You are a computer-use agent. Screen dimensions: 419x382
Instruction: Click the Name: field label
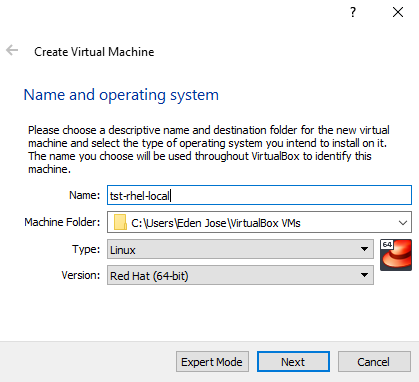tap(84, 195)
